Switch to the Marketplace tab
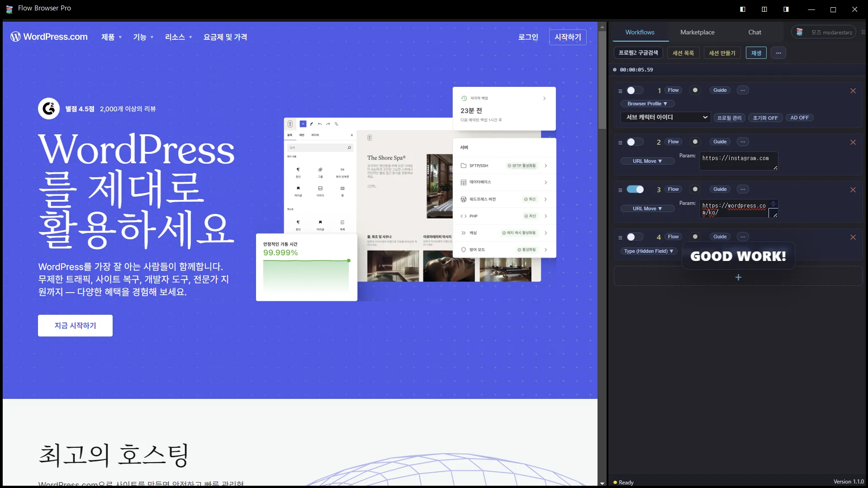Screen dimensions: 868x488 697,33
